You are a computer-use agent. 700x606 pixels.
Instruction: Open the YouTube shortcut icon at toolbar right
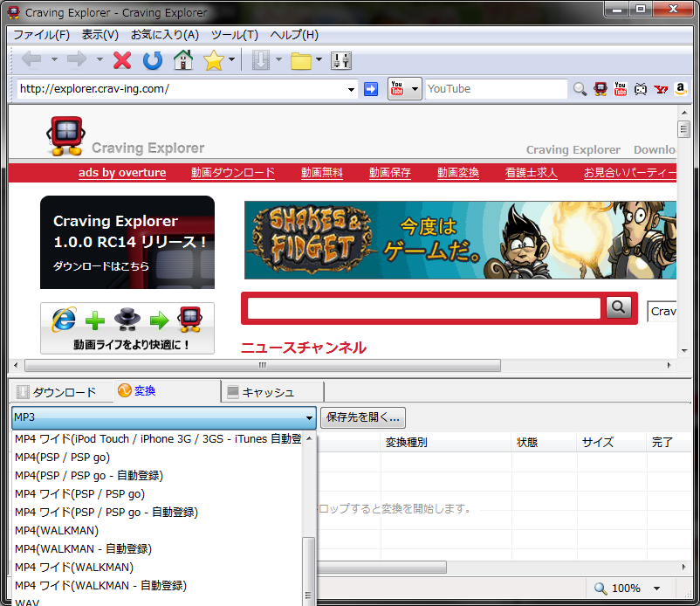pos(620,89)
